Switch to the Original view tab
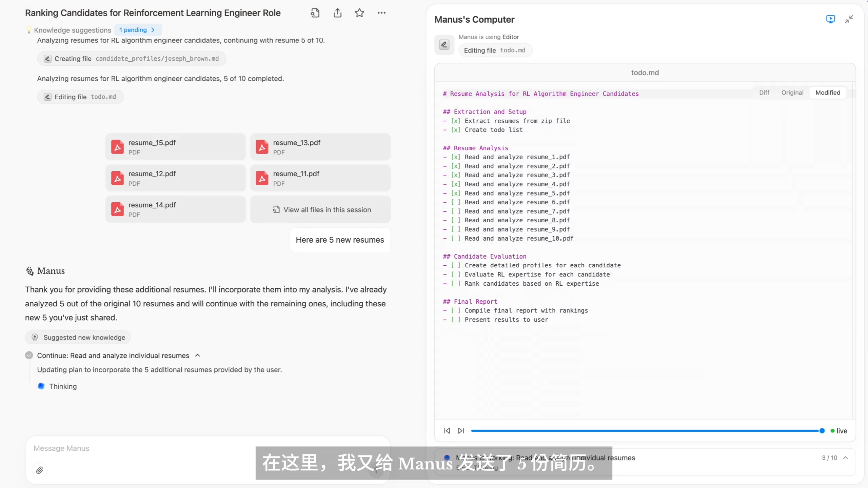 [792, 93]
